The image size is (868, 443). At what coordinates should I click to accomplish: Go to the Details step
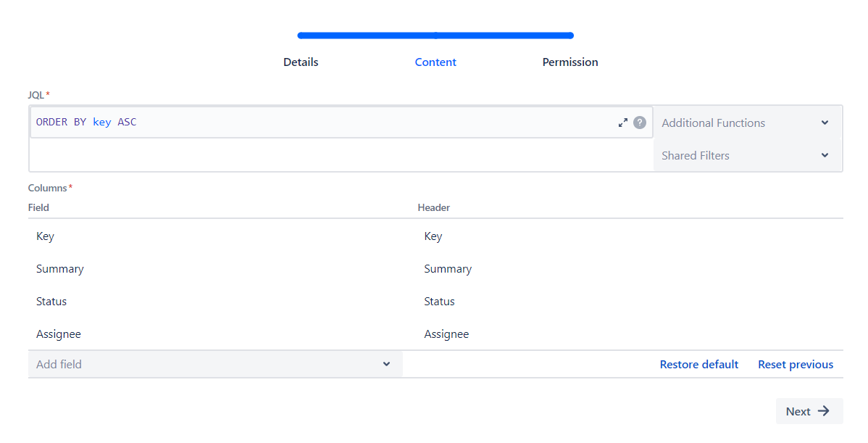pos(301,62)
